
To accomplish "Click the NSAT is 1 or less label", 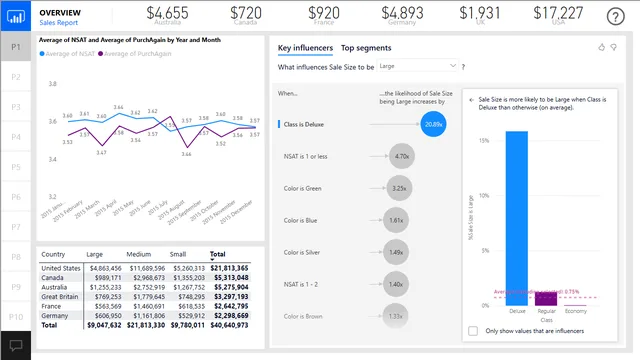I will click(305, 156).
